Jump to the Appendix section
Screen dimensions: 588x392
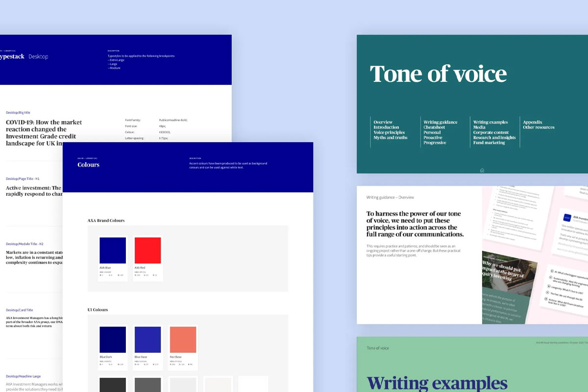532,122
